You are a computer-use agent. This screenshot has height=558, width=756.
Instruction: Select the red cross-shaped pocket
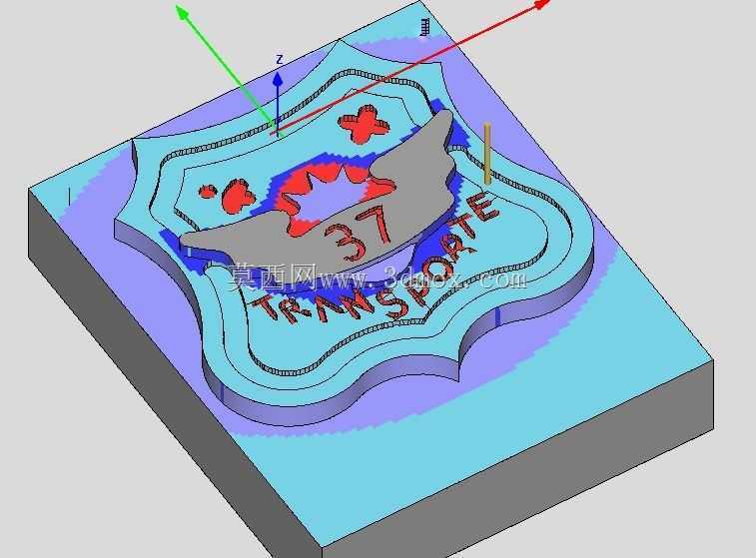364,123
